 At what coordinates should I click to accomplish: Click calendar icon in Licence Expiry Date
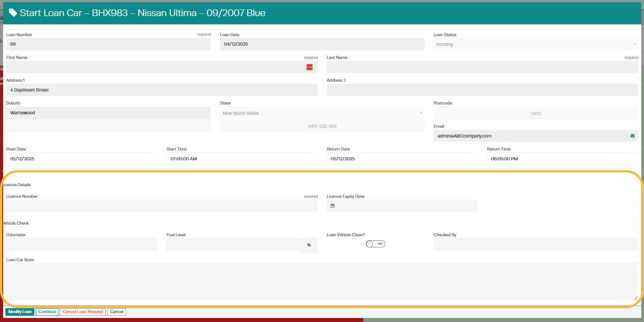click(x=333, y=206)
